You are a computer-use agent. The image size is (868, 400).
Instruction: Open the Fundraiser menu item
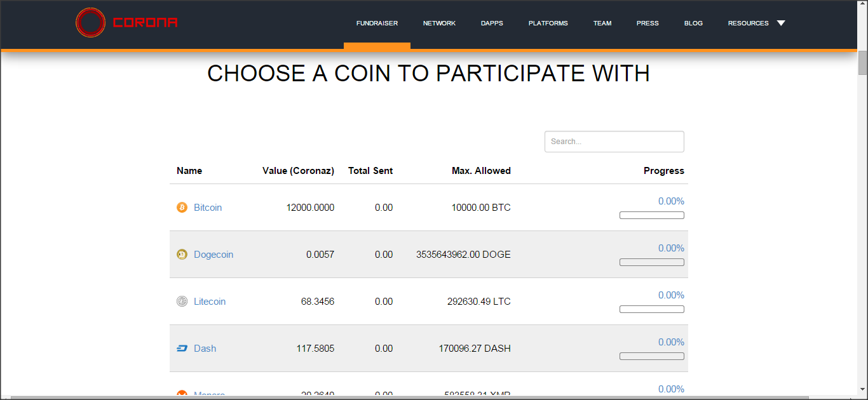pyautogui.click(x=377, y=23)
